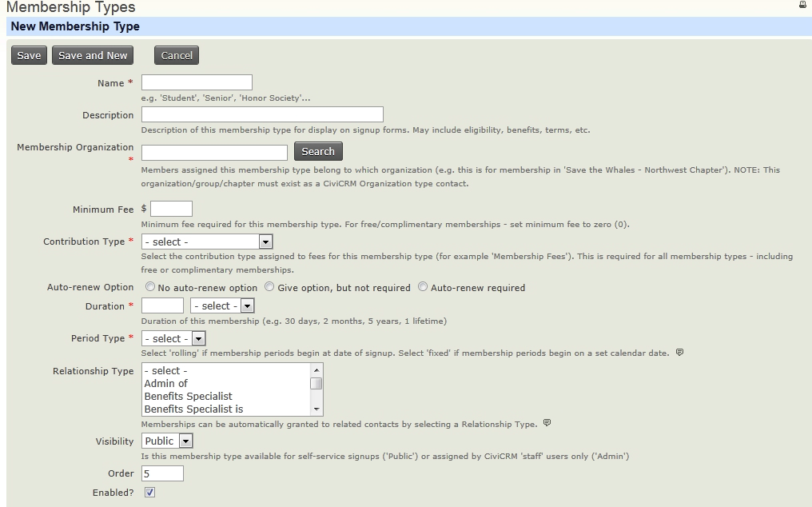Image resolution: width=812 pixels, height=507 pixels.
Task: Expand the Duration unit dropdown
Action: click(x=222, y=306)
